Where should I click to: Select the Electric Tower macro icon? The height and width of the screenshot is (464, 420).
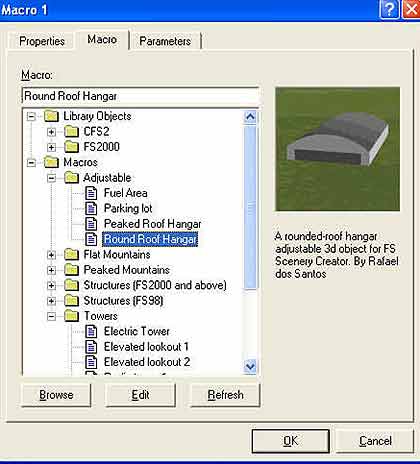coord(91,331)
